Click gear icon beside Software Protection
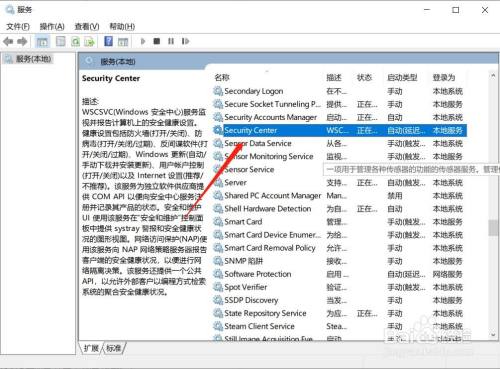 click(x=218, y=274)
